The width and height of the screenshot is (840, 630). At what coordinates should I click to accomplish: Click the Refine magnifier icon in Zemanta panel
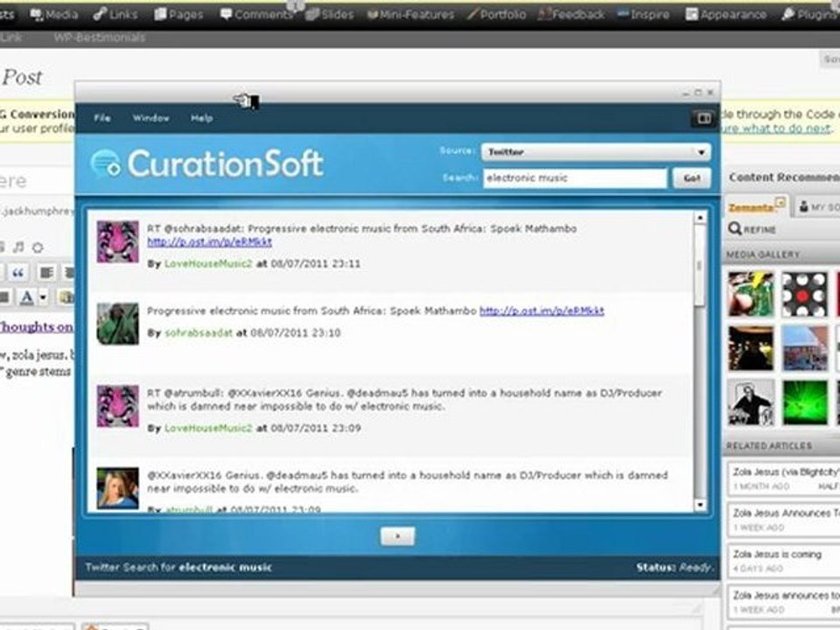tap(735, 229)
